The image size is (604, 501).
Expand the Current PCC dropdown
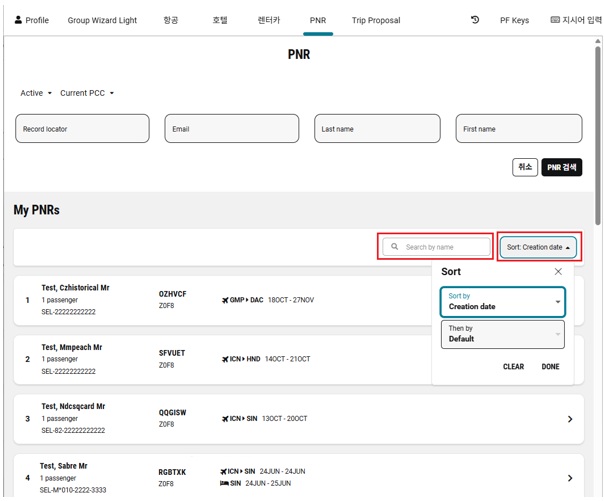(x=87, y=93)
